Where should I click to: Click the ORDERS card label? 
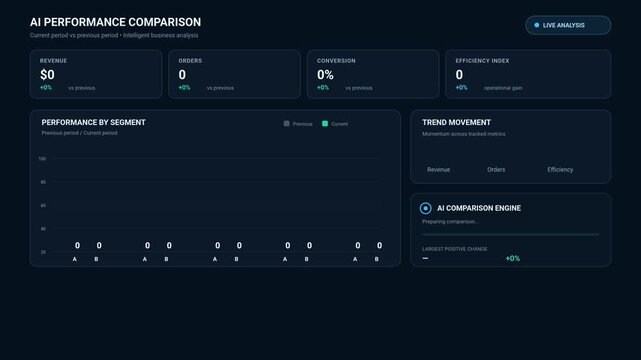point(190,61)
